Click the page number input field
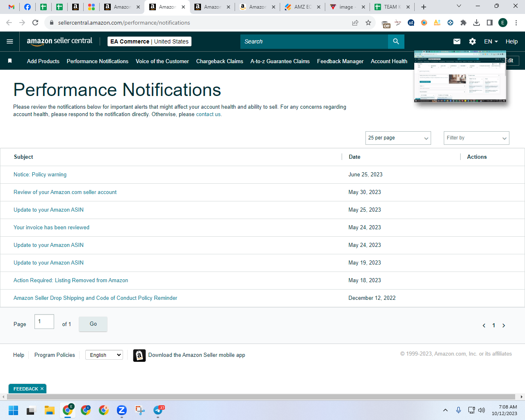Image resolution: width=525 pixels, height=420 pixels. 44,322
